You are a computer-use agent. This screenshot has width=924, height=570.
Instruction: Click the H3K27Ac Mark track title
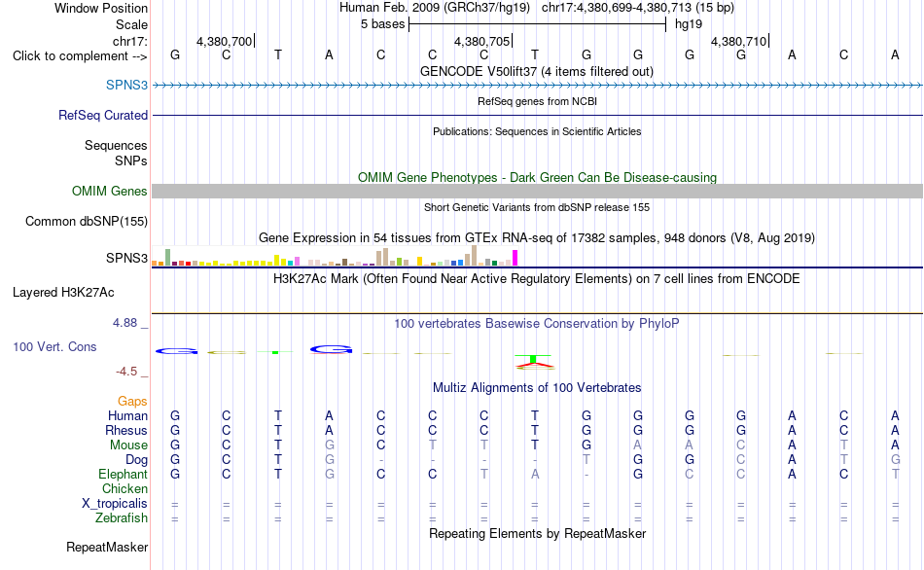click(x=537, y=278)
